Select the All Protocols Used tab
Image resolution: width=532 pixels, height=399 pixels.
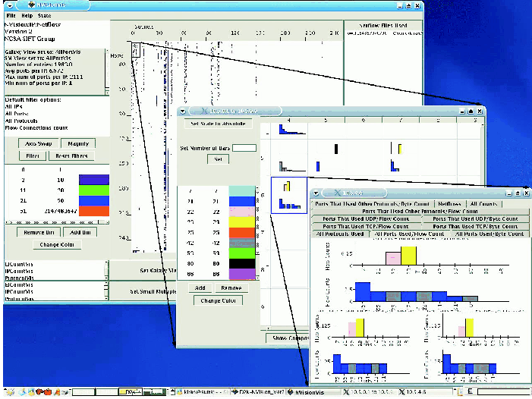pos(339,234)
